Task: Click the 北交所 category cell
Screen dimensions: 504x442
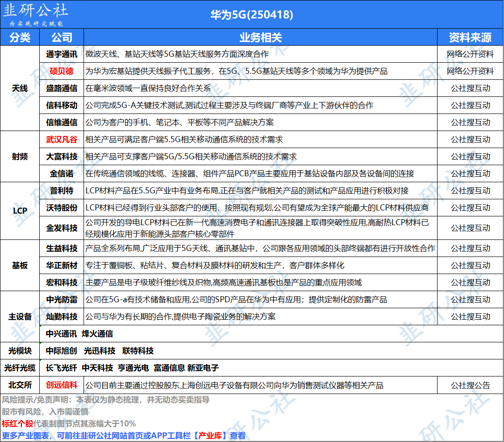Action: 20,385
